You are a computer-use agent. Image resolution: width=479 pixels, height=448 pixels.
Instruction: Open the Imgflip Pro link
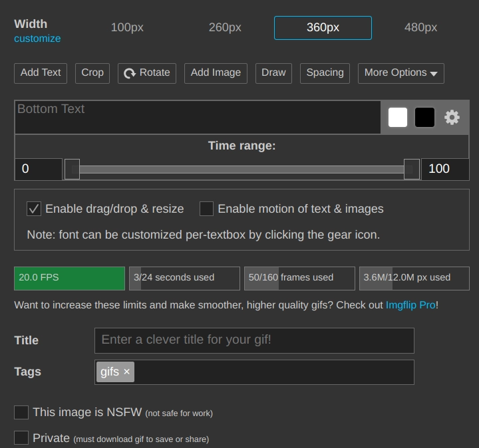point(410,305)
